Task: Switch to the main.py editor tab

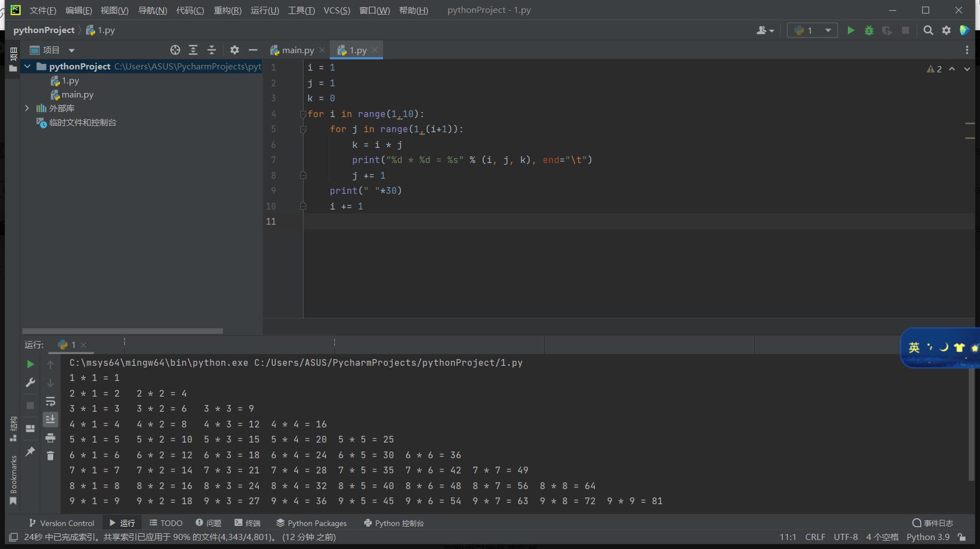Action: coord(297,50)
